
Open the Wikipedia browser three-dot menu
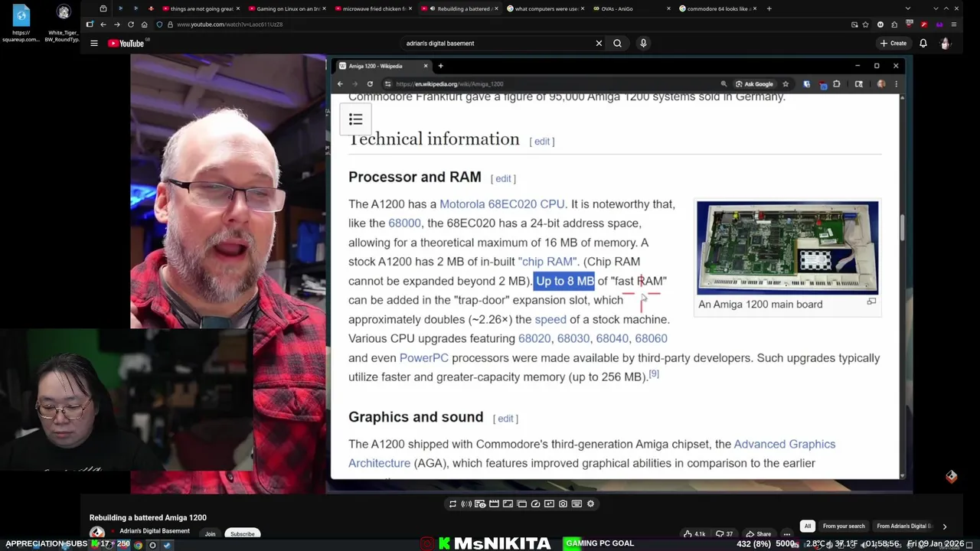click(896, 84)
